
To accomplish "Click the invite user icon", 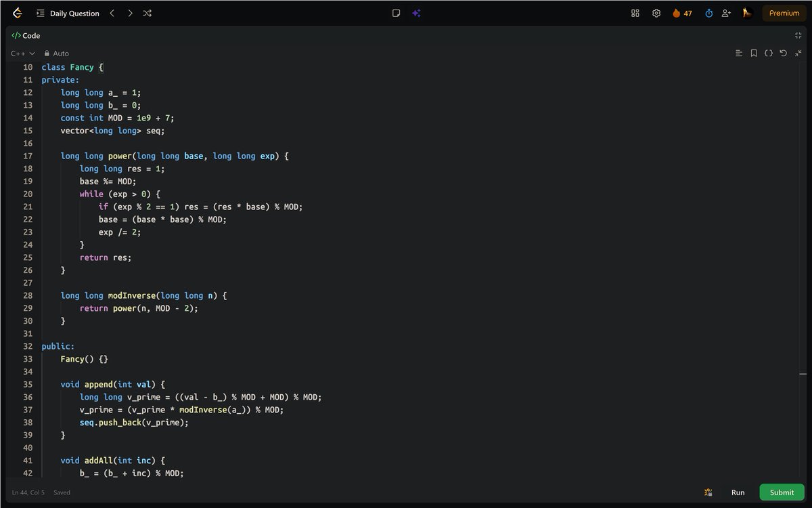I will [x=727, y=13].
